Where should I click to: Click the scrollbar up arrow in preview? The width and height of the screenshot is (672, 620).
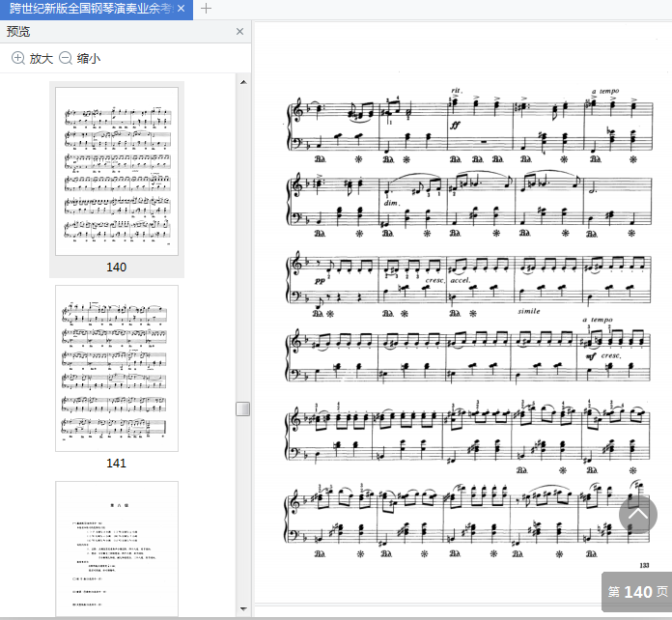click(243, 82)
